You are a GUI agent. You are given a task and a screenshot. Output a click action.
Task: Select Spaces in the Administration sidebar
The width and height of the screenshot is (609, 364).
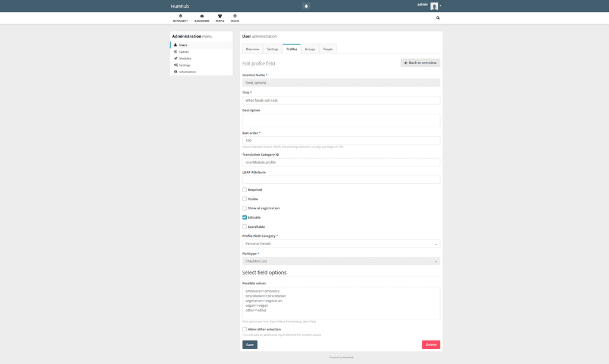coord(183,51)
